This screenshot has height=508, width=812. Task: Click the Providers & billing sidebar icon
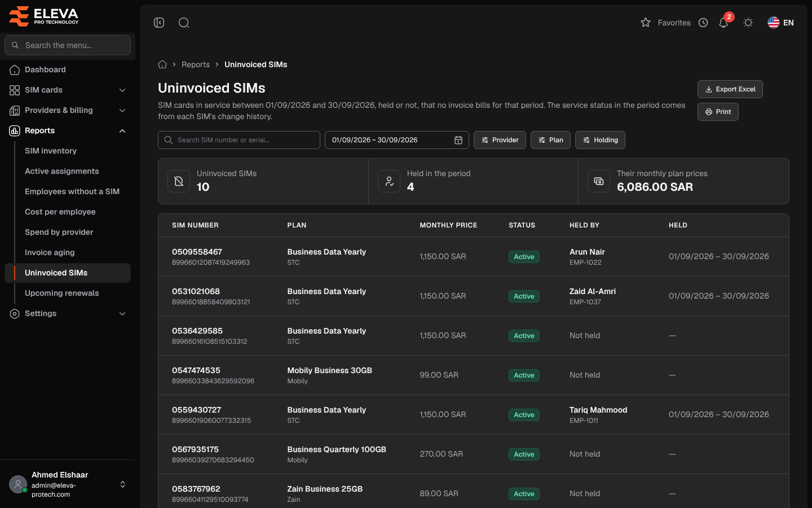click(15, 111)
